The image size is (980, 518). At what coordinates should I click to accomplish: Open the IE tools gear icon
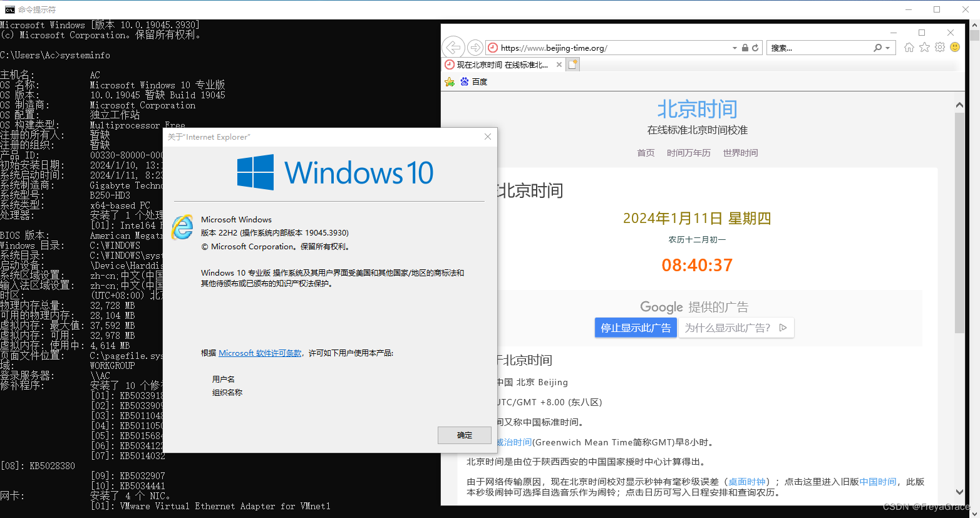click(x=940, y=47)
